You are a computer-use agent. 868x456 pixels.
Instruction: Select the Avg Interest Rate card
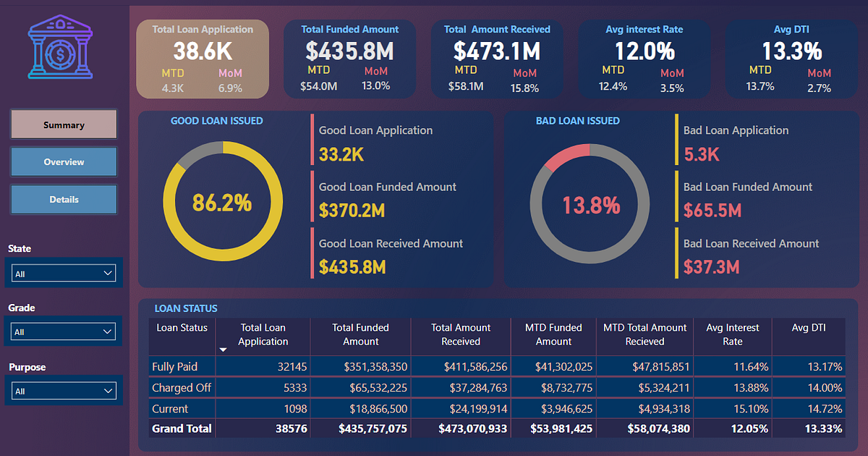(x=644, y=58)
